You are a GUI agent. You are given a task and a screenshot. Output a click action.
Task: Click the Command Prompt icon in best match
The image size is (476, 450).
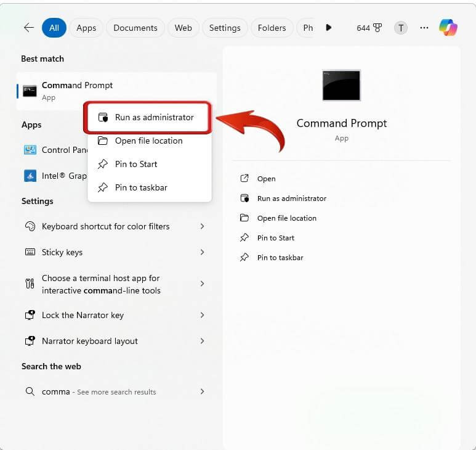(30, 91)
